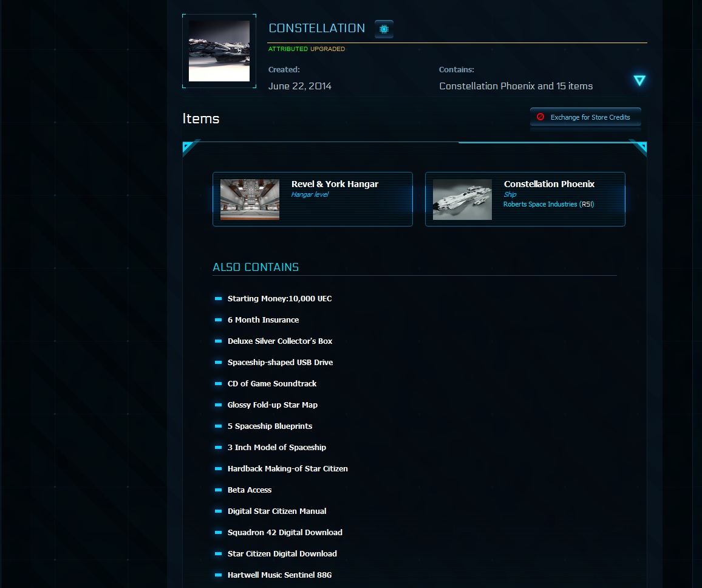Click the UPGRADED status label
Image resolution: width=702 pixels, height=588 pixels.
click(327, 49)
